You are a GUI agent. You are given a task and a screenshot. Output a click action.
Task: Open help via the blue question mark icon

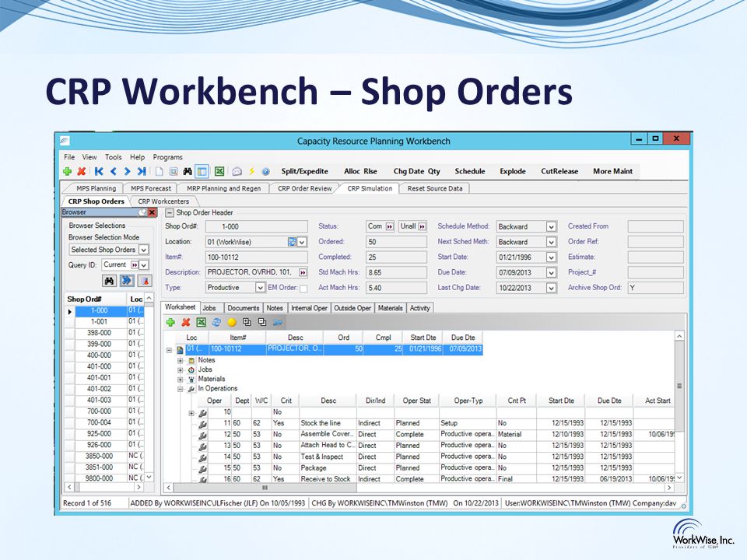tap(266, 171)
